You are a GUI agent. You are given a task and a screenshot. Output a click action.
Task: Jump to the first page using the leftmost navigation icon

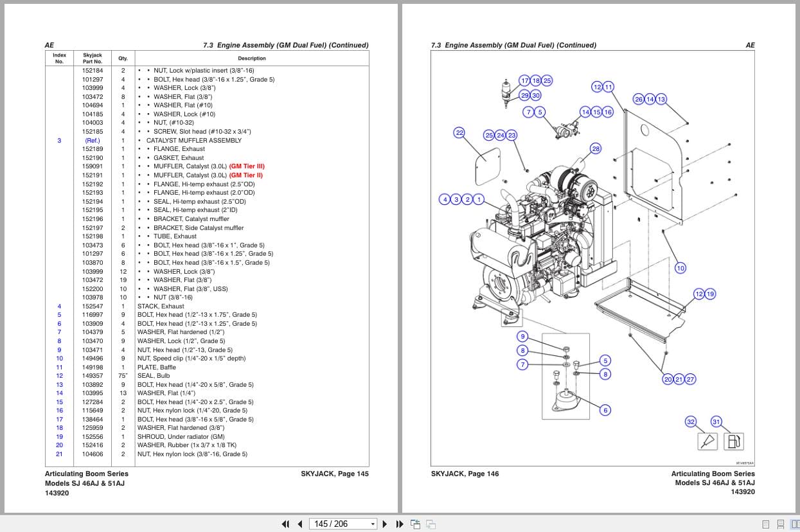285,524
